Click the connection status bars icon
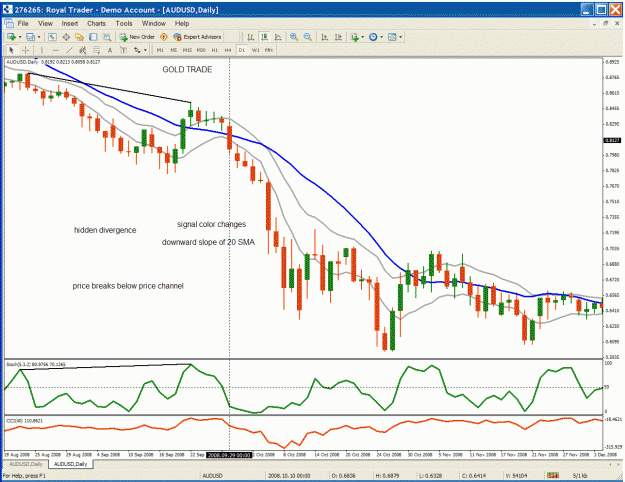Screen dimensions: 625x482 point(553,476)
